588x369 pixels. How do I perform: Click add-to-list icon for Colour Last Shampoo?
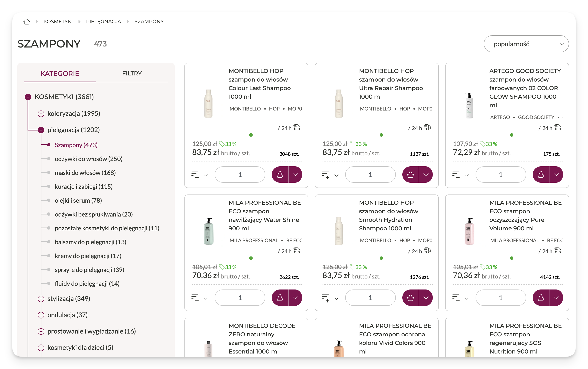195,175
